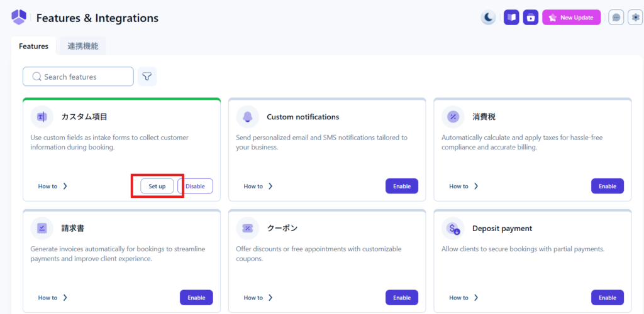Viewport: 644px width, 314px height.
Task: Enable Custom notifications feature
Action: click(402, 187)
